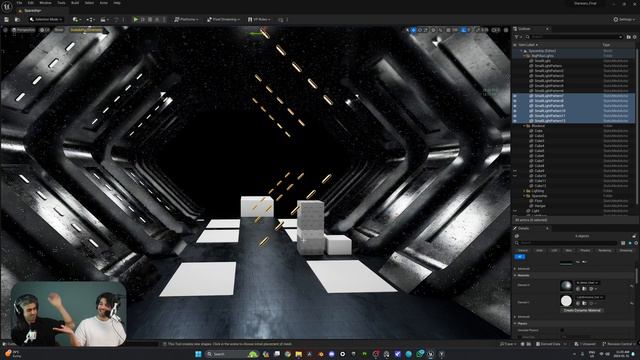Open the cinematics toolbar icon
Image resolution: width=640 pixels, height=360 pixels.
104,19
